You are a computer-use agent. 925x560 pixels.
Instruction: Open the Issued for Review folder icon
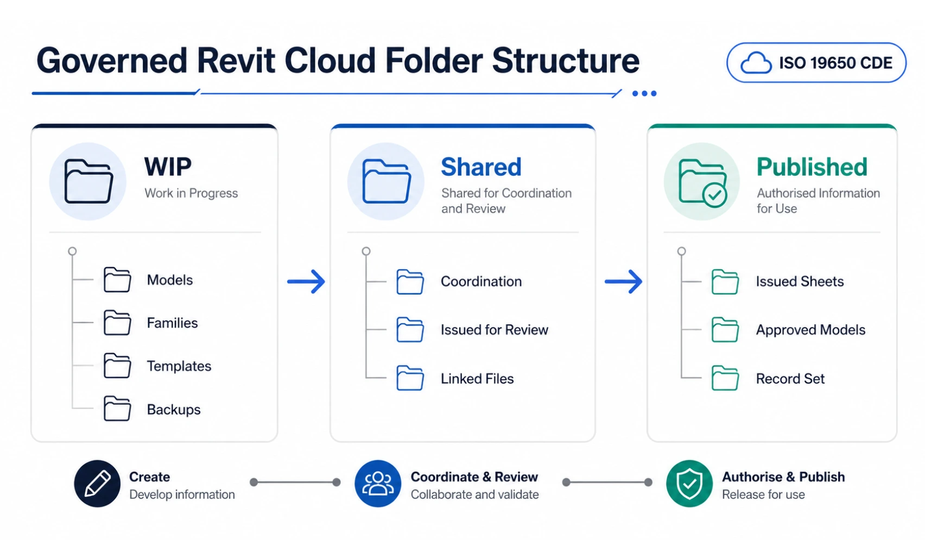point(410,330)
